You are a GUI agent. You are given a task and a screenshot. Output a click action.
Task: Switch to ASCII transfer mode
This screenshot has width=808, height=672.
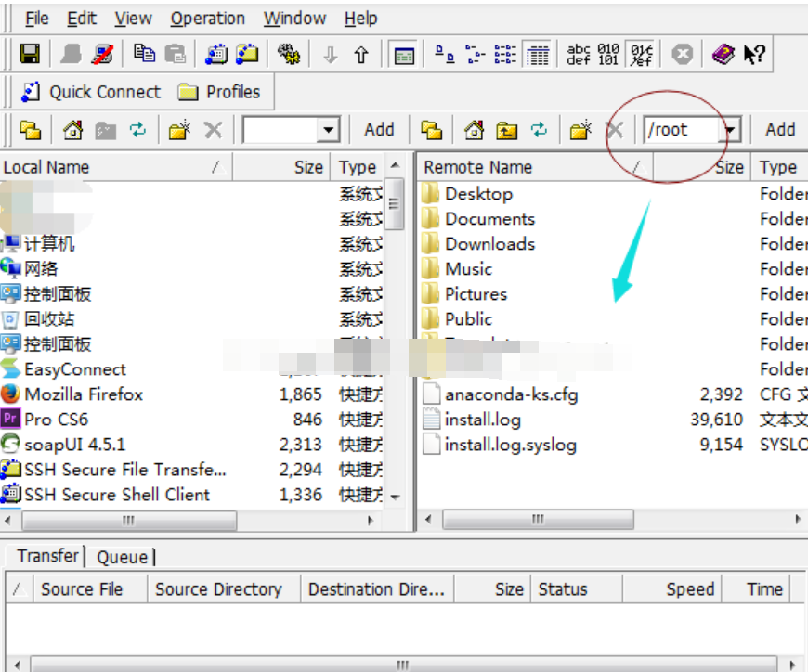point(579,55)
